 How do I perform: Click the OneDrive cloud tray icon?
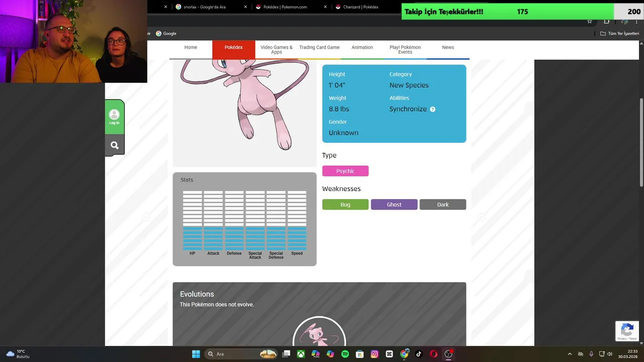click(581, 354)
